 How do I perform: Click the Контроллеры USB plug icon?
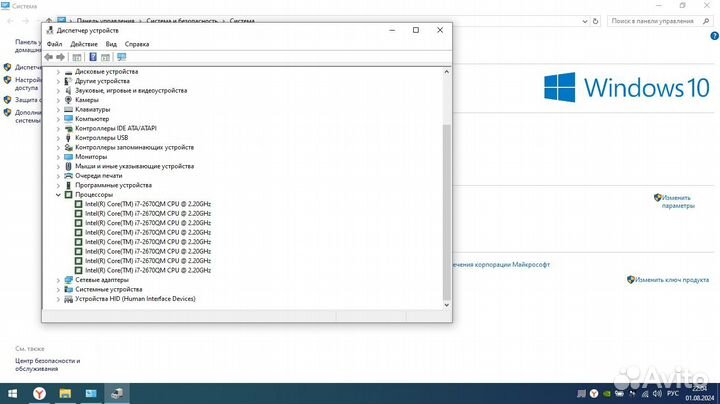tap(68, 138)
